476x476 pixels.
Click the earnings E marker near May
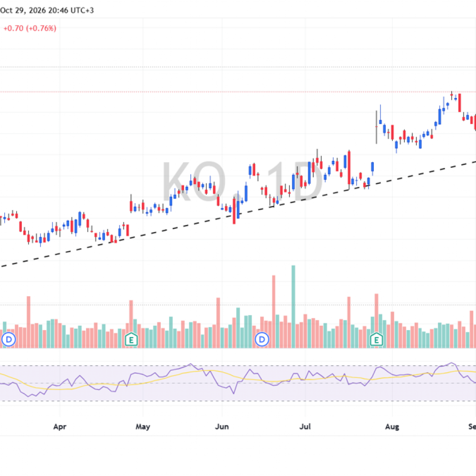click(x=131, y=339)
